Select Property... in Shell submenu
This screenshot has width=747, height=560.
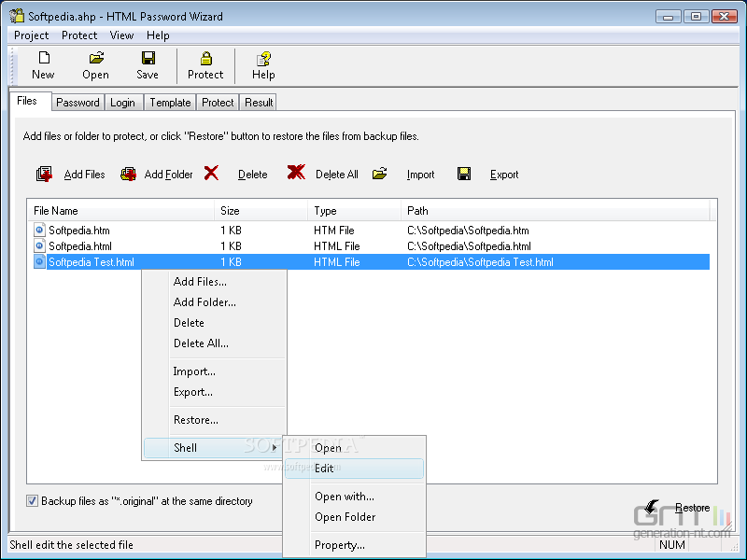pos(354,545)
